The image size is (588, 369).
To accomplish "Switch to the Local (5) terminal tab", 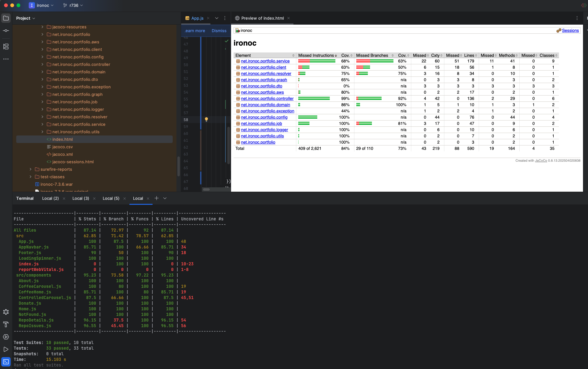I will 111,198.
